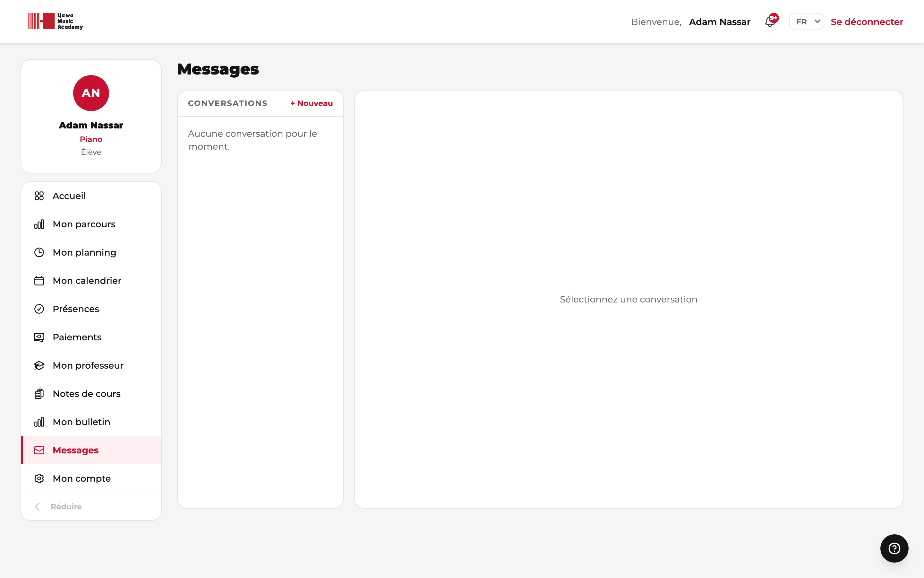Open the FR language dropdown
The image size is (924, 578).
806,22
